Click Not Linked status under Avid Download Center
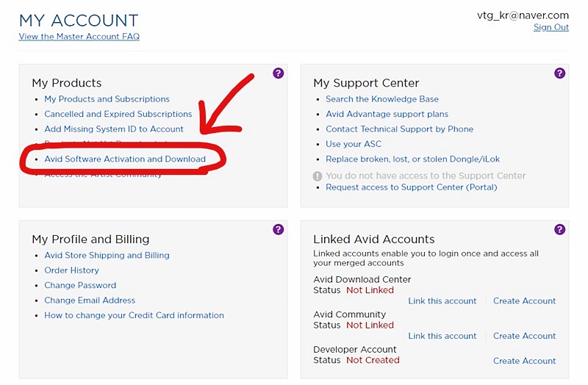Viewport: 588px width, 385px height. pos(370,290)
